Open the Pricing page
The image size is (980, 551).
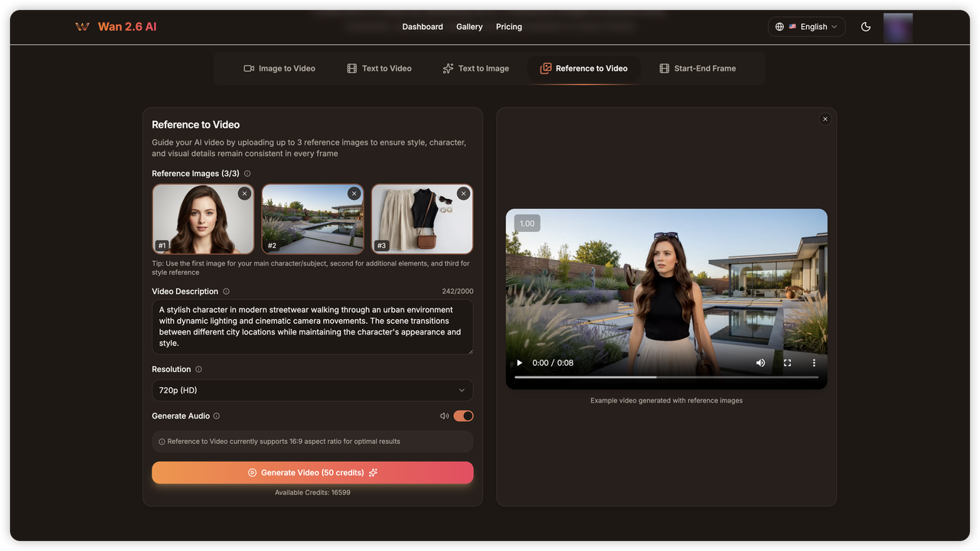[509, 27]
